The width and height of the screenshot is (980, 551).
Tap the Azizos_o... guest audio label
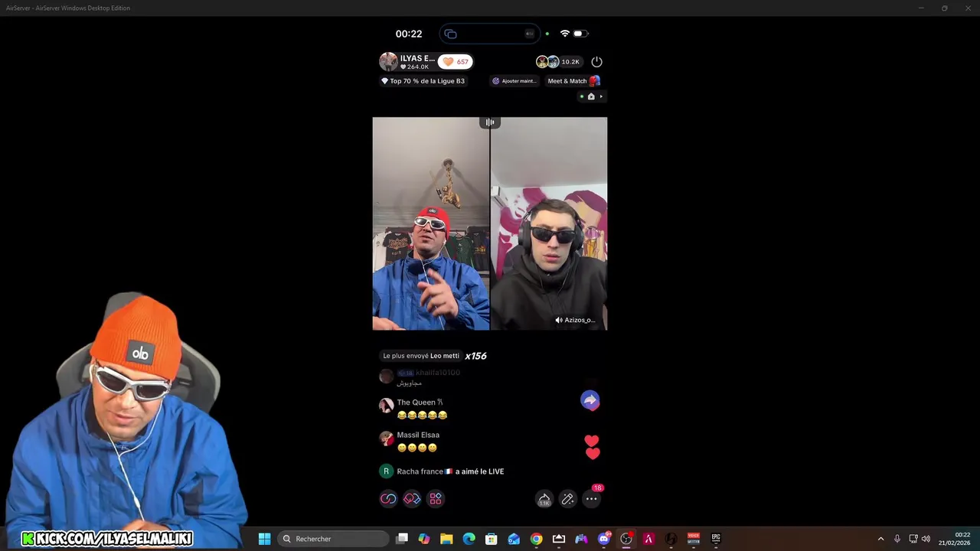(575, 320)
